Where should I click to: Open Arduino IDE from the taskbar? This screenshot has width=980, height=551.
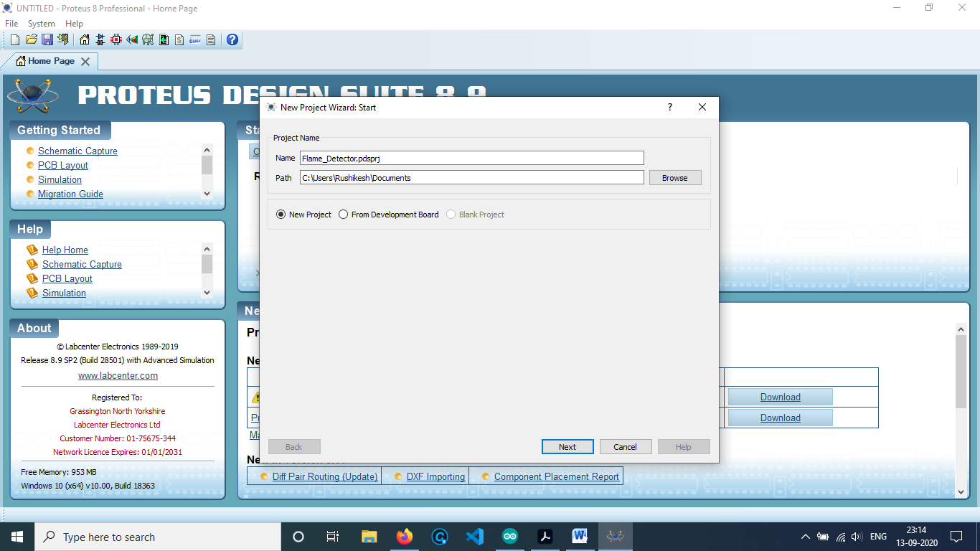tap(510, 537)
